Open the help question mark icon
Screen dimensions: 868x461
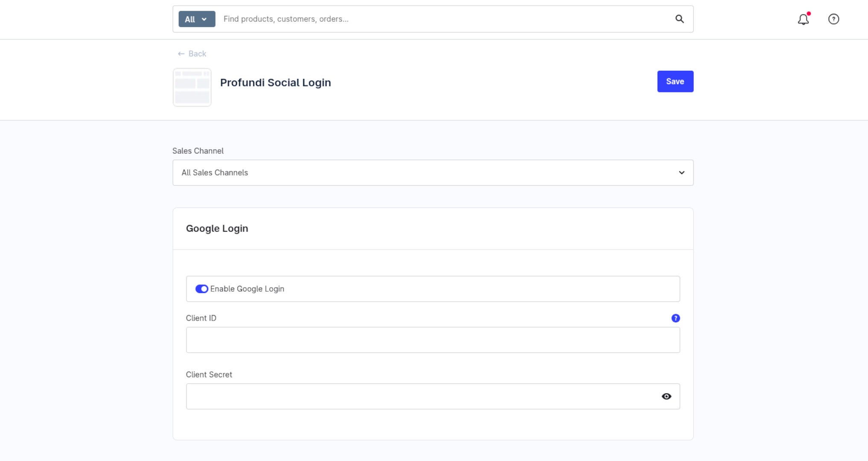(833, 19)
